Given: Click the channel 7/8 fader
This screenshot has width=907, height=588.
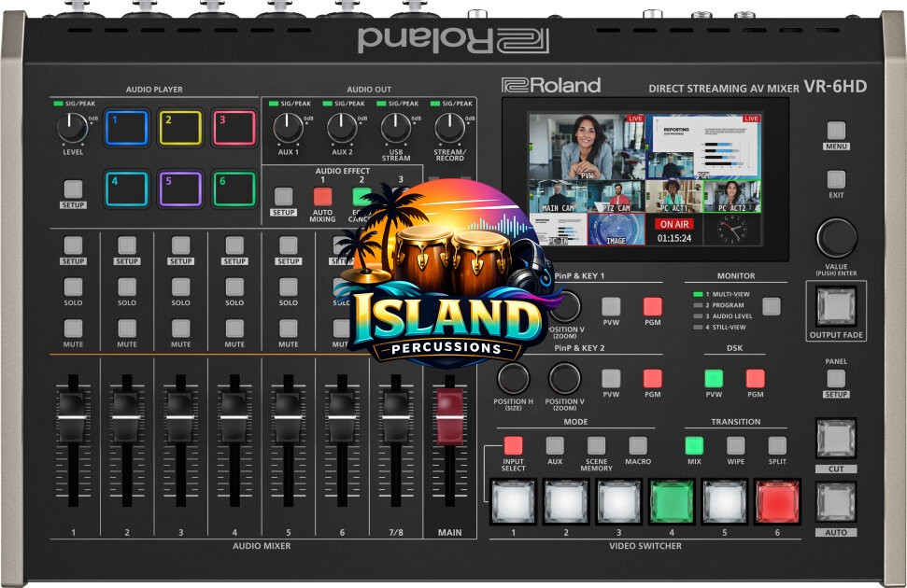Looking at the screenshot, I should coord(396,417).
